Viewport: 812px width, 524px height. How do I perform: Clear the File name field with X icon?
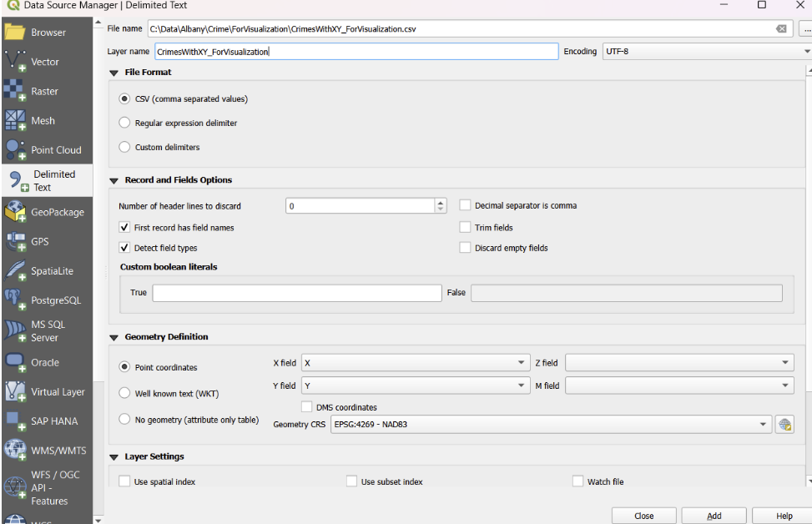pos(781,29)
